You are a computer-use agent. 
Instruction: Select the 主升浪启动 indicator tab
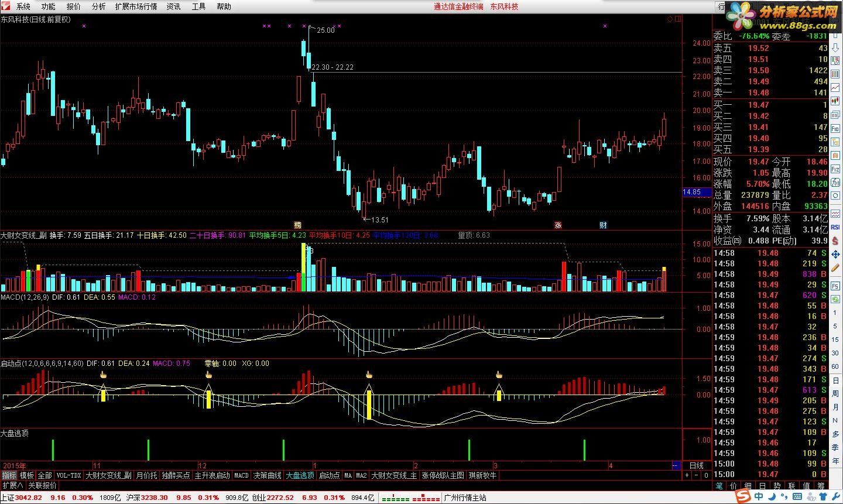212,475
